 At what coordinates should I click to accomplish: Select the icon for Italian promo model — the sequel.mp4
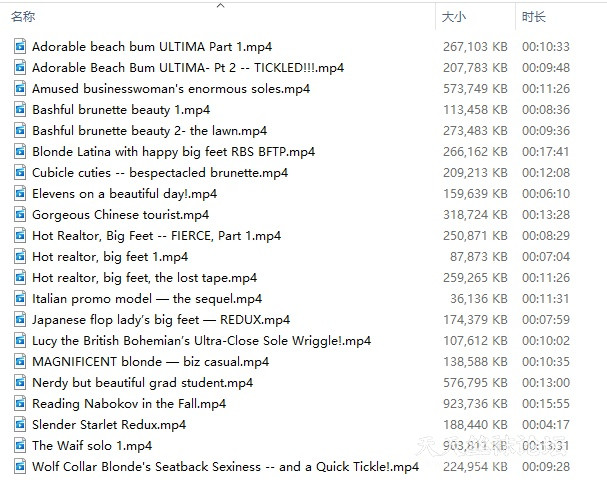(20, 299)
